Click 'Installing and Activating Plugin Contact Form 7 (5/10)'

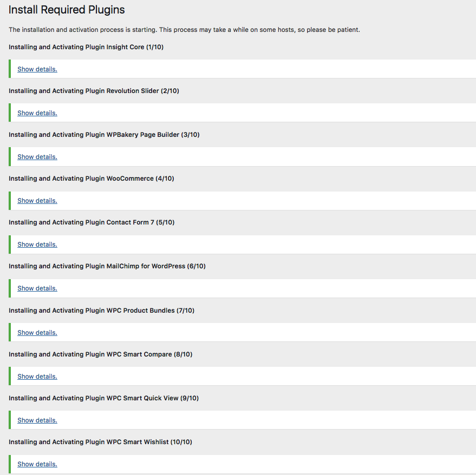click(x=92, y=222)
